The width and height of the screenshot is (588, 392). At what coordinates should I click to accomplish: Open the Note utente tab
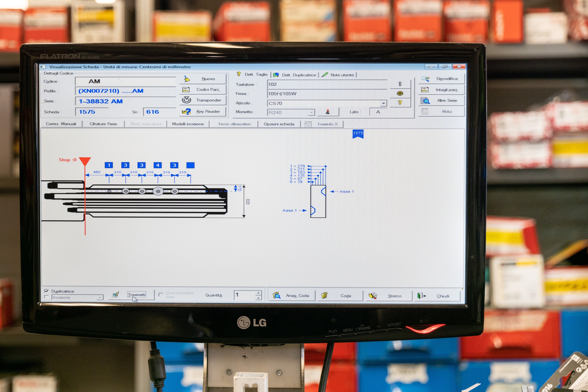point(338,75)
